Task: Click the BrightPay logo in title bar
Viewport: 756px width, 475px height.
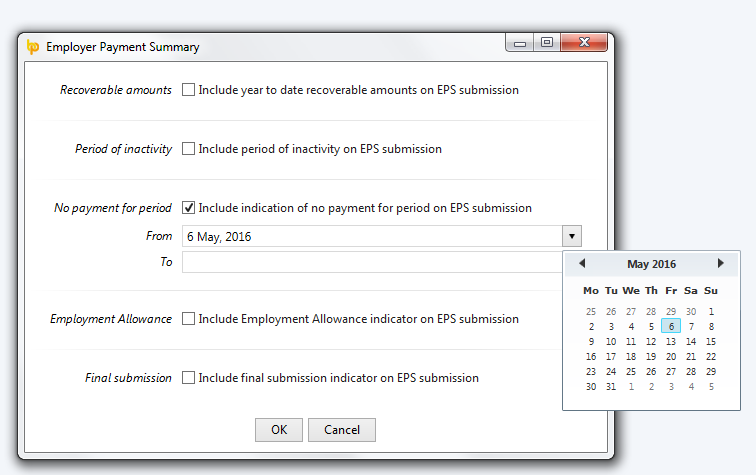Action: pyautogui.click(x=33, y=47)
